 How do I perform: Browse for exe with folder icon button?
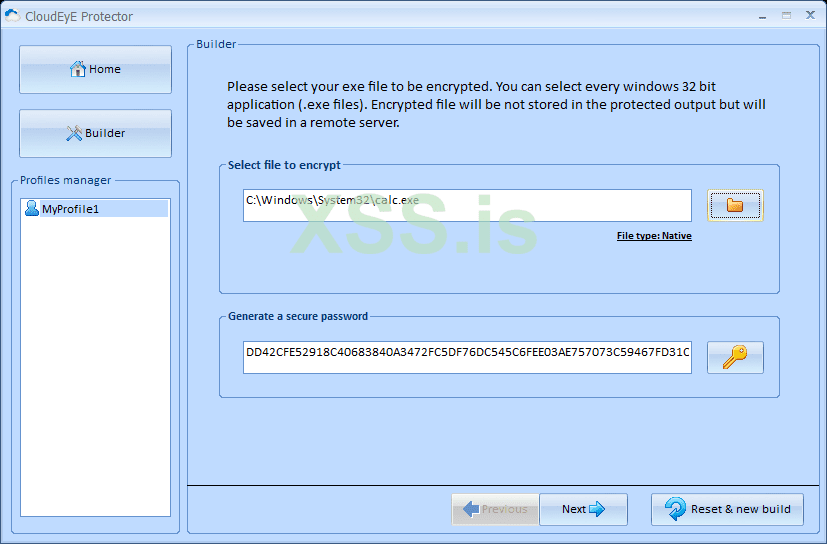coord(735,205)
